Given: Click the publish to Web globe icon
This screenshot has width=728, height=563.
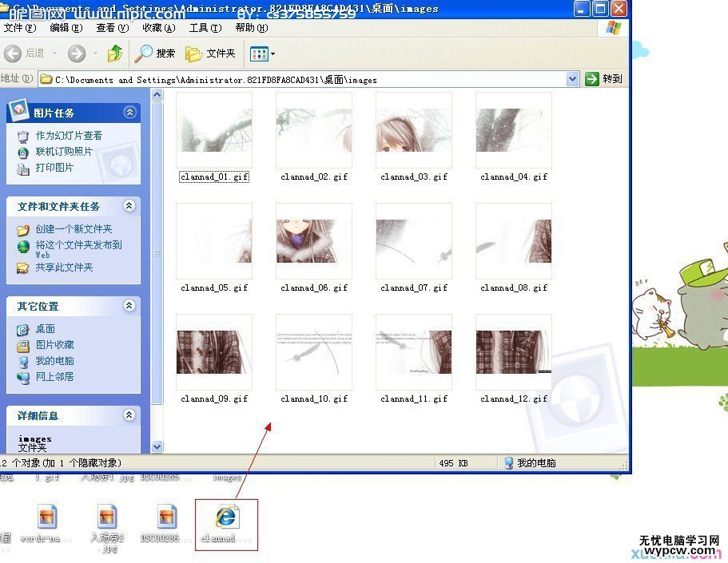Looking at the screenshot, I should 22,246.
